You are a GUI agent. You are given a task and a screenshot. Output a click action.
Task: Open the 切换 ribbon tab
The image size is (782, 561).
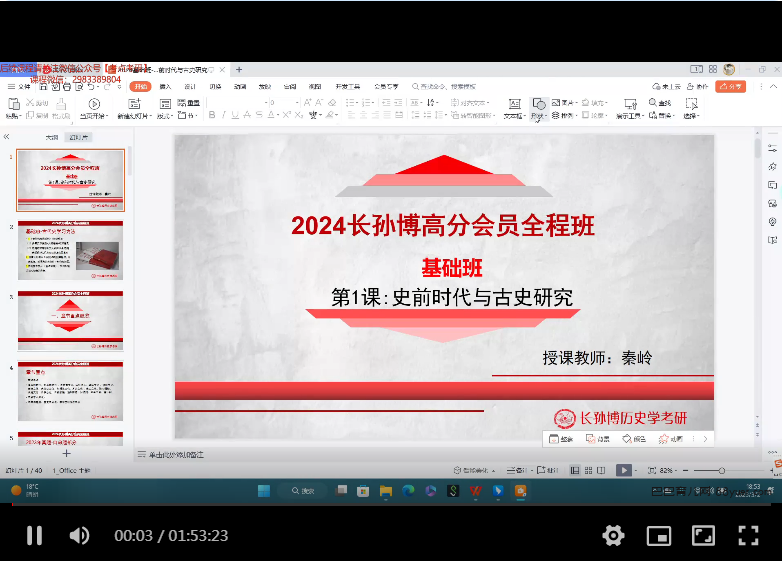pyautogui.click(x=215, y=86)
